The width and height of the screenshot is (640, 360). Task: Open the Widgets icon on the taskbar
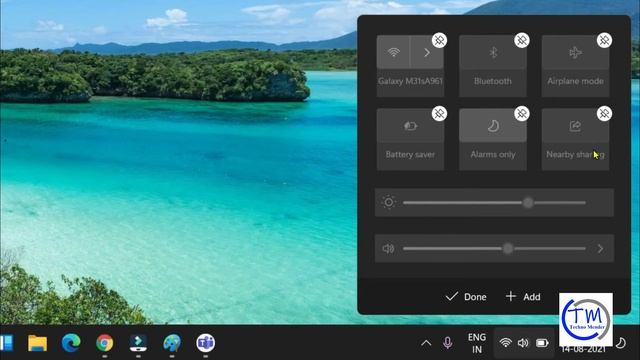tap(7, 343)
